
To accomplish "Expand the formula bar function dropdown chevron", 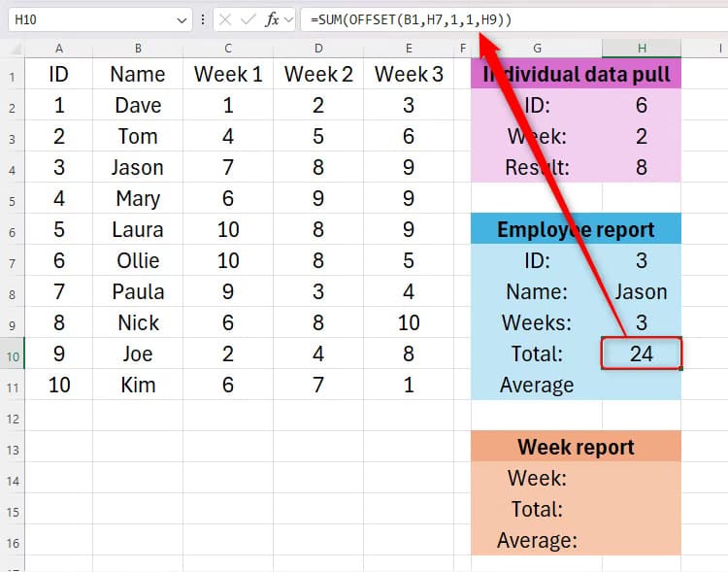I will (289, 20).
